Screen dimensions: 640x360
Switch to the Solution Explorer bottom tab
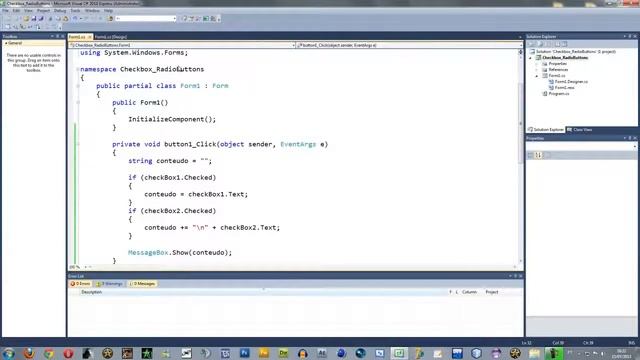point(546,130)
